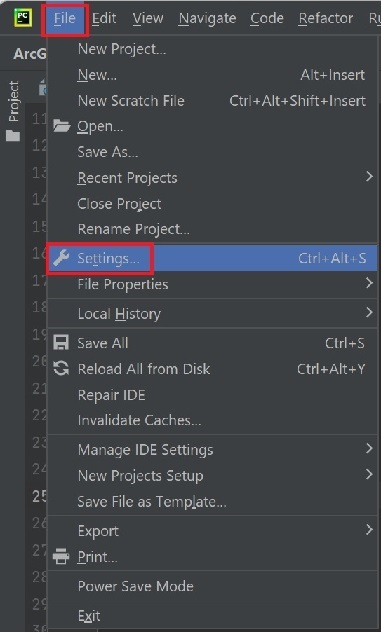Choose New Scratch File
Image resolution: width=382 pixels, height=632 pixels.
(x=212, y=100)
